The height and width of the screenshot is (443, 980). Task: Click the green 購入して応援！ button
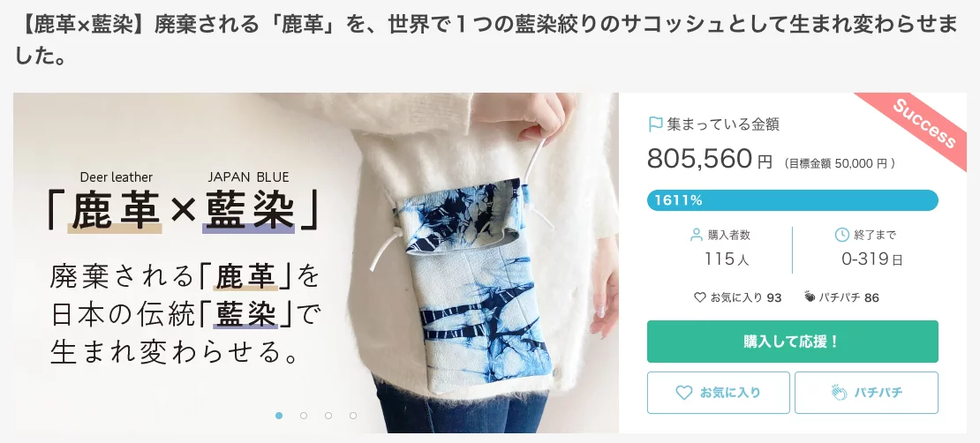(x=793, y=342)
